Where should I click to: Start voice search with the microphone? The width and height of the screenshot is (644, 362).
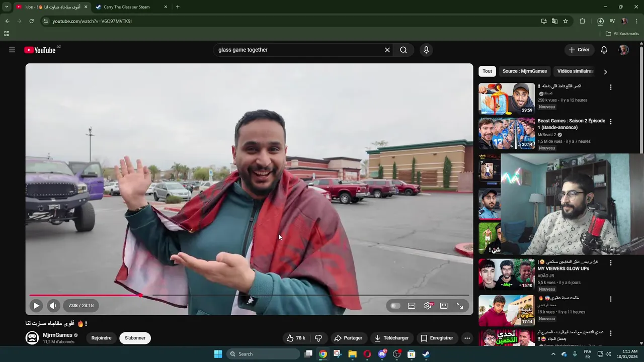pyautogui.click(x=426, y=50)
